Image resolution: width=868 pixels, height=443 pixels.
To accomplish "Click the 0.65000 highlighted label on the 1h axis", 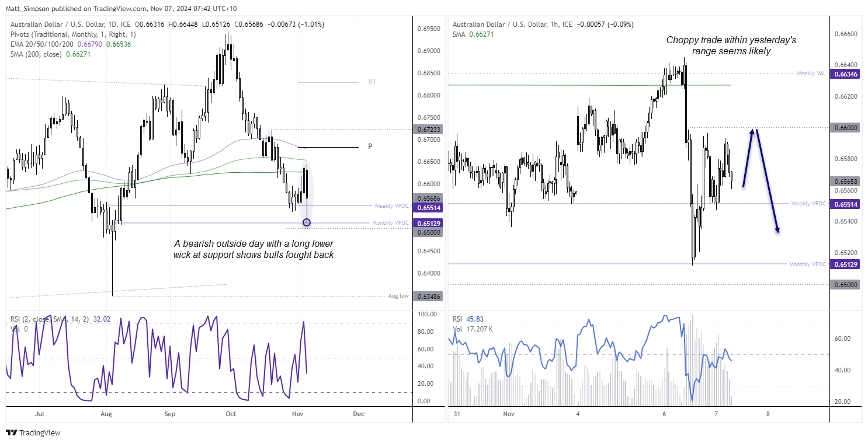I will (x=845, y=285).
